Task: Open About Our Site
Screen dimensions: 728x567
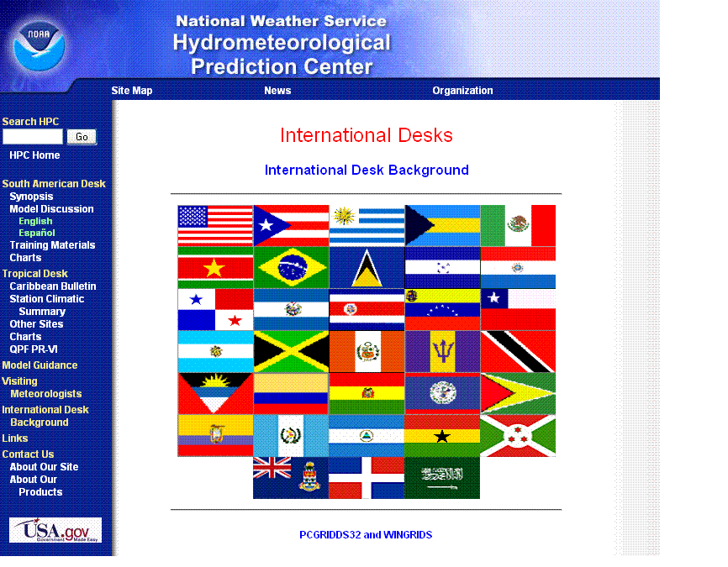Action: (x=44, y=467)
